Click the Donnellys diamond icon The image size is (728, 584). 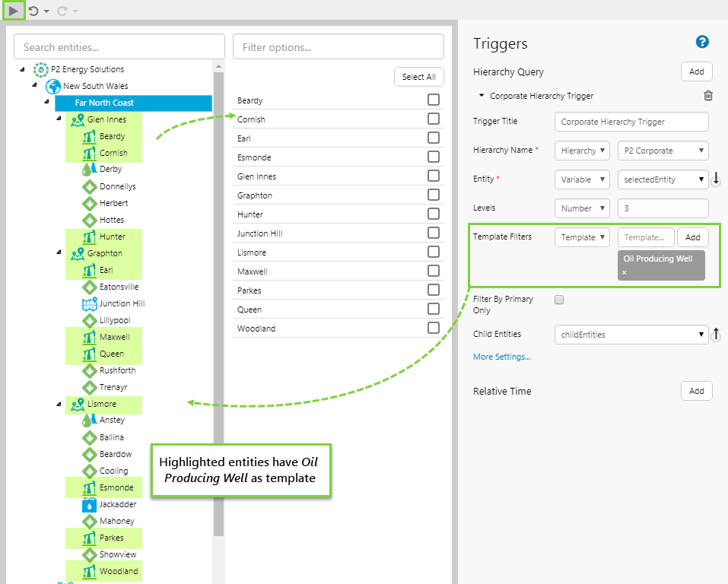(89, 186)
